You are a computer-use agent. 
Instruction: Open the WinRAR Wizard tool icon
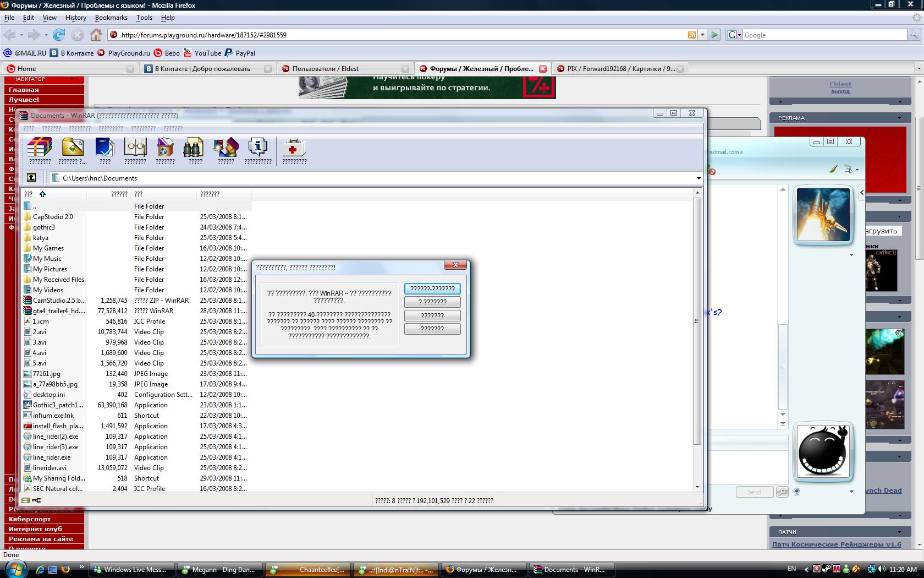pyautogui.click(x=226, y=150)
